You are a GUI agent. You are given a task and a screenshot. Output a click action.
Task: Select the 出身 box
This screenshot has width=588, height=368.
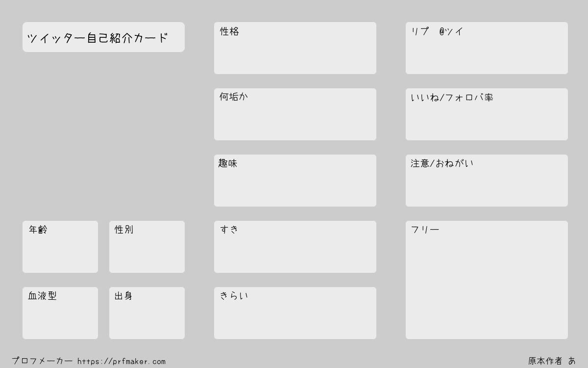tap(147, 313)
